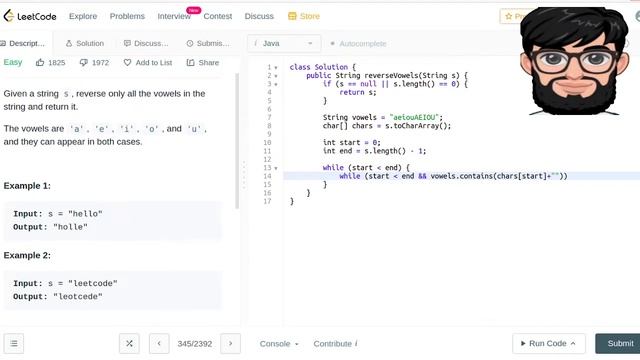
Task: Click the Submit button
Action: [x=618, y=344]
